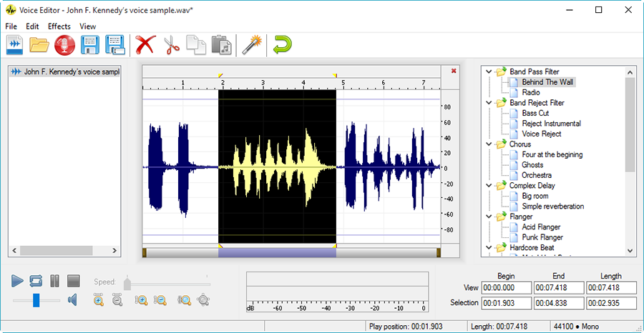
Task: Select the Reject Instrumental preset
Action: click(551, 124)
